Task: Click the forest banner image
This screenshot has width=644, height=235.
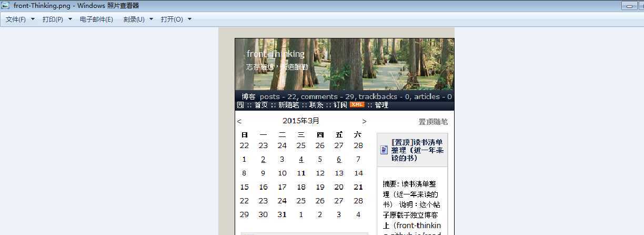Action: click(345, 64)
